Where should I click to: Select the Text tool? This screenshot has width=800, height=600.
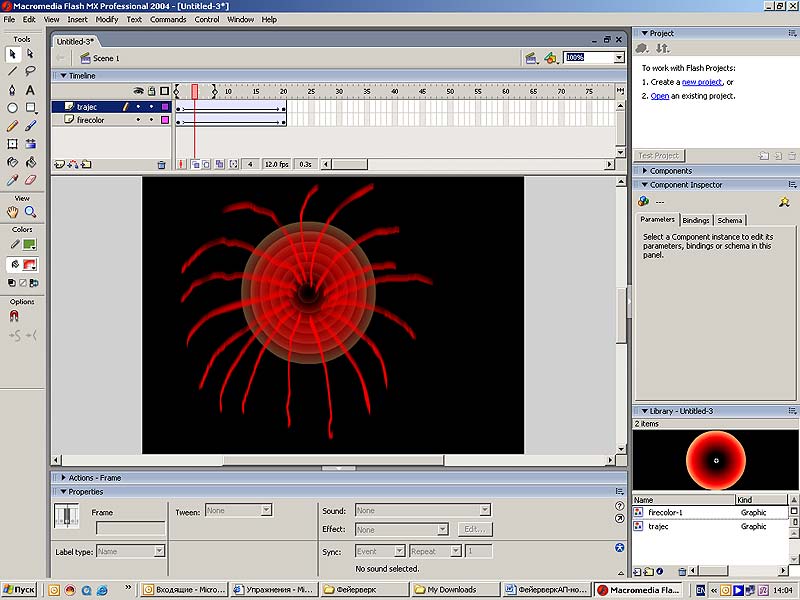(x=31, y=90)
